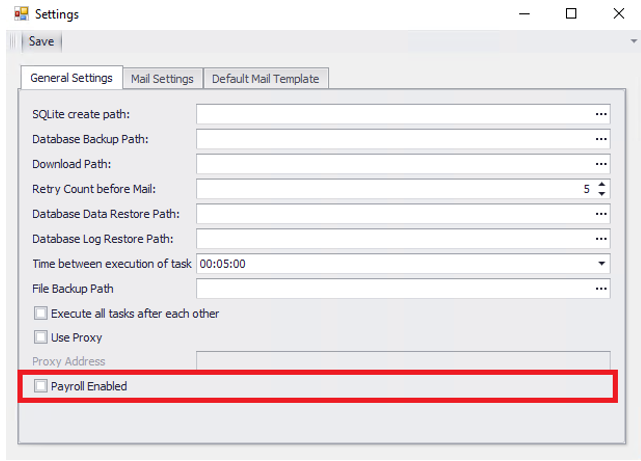The width and height of the screenshot is (641, 461).
Task: Increase Retry Count with up arrow
Action: tap(601, 184)
